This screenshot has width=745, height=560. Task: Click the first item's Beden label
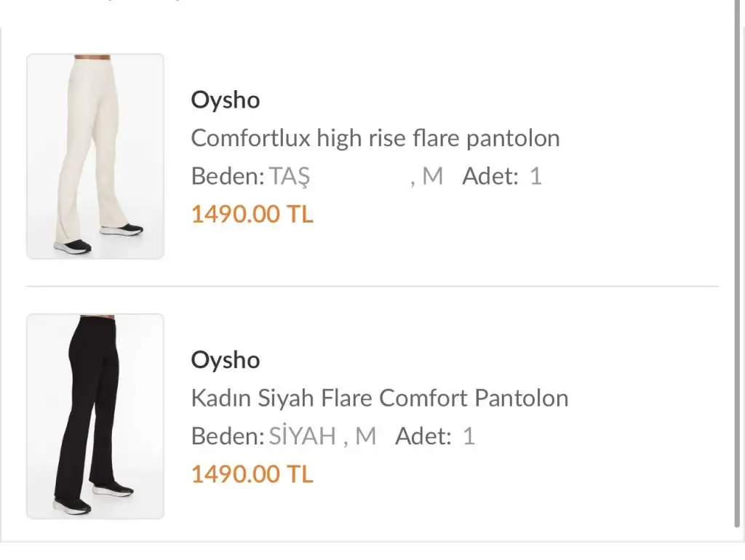(x=228, y=176)
